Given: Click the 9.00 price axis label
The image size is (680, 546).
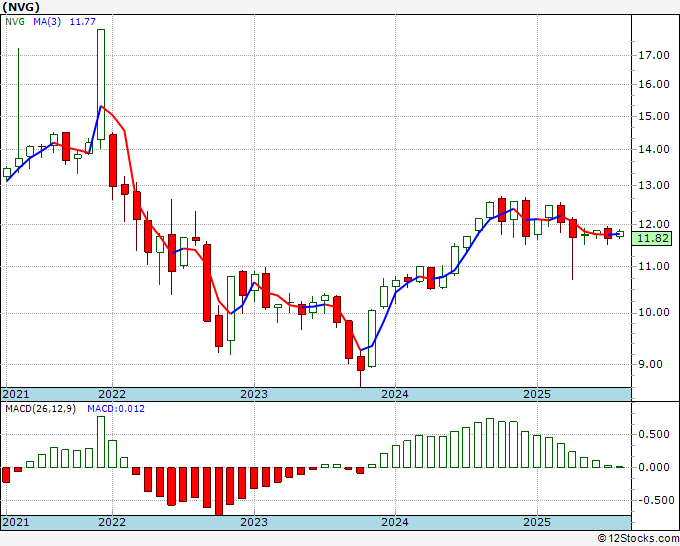Looking at the screenshot, I should click(x=650, y=364).
